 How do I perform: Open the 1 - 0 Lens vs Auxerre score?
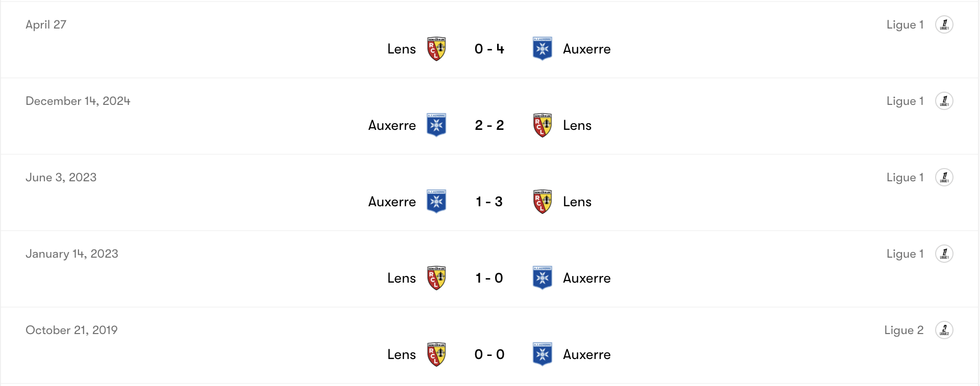tap(489, 278)
